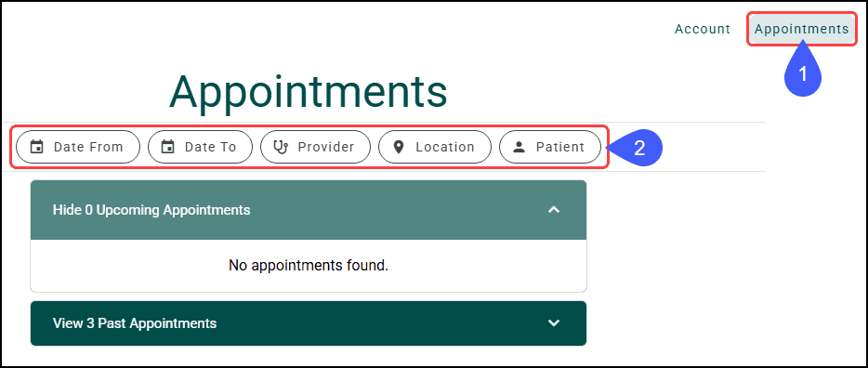Click the calendar icon in Date From
Image resolution: width=868 pixels, height=368 pixels.
[x=37, y=147]
